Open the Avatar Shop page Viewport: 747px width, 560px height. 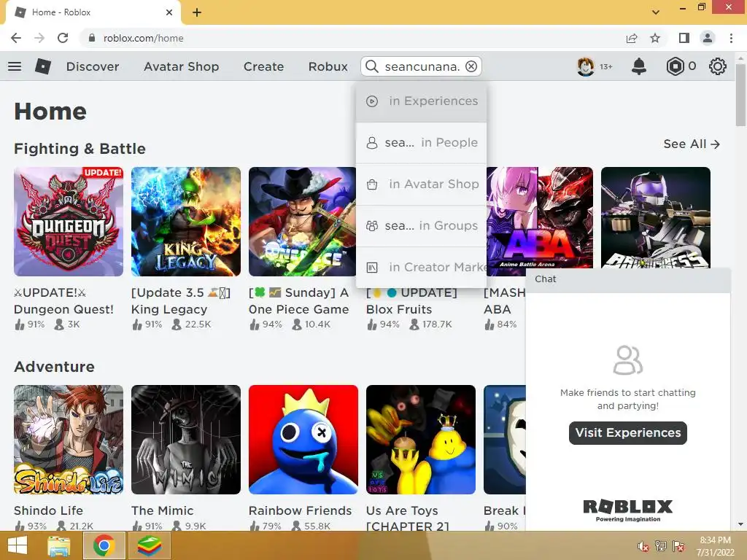[x=182, y=66]
